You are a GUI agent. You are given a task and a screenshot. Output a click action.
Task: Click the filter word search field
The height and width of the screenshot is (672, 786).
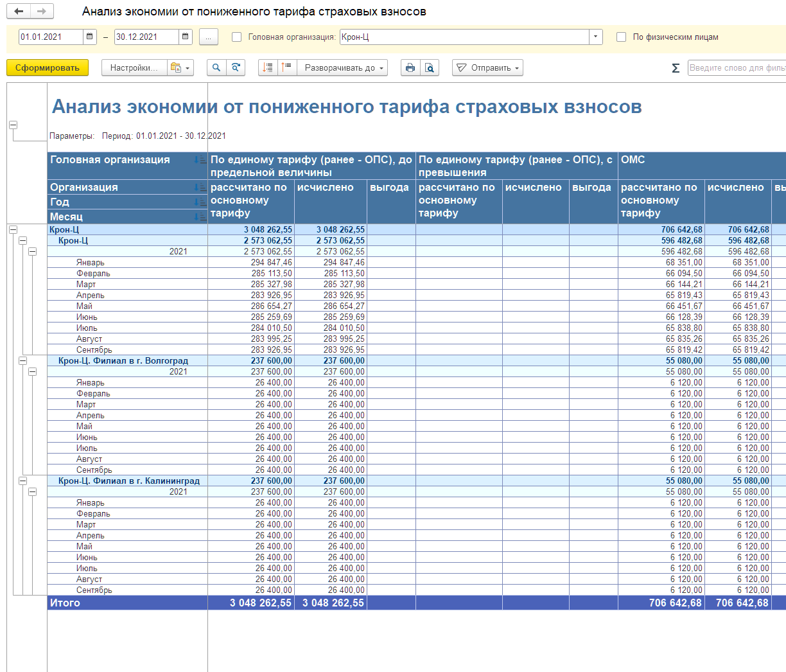737,67
